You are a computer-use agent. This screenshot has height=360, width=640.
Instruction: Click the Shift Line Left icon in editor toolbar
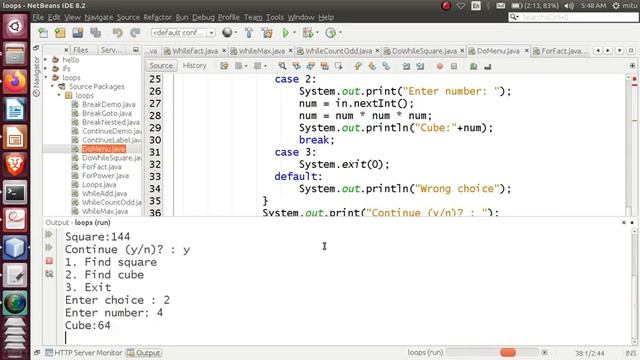point(406,66)
